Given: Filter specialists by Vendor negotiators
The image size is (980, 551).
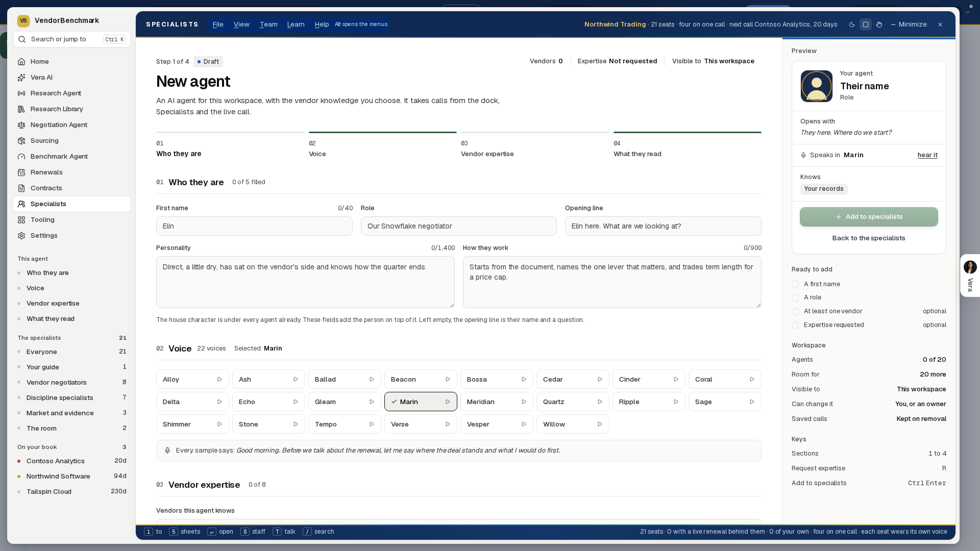Looking at the screenshot, I should [72, 383].
